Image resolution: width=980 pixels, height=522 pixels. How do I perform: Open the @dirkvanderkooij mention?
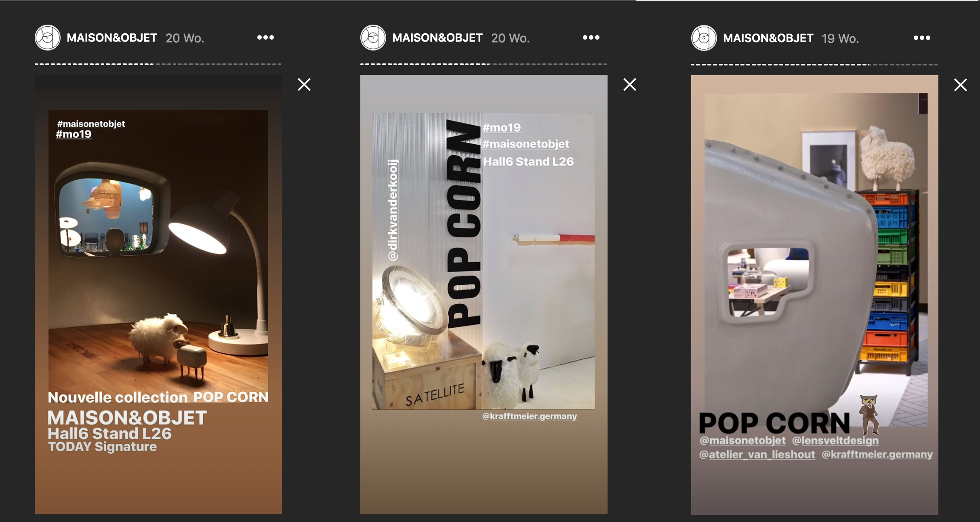point(393,210)
